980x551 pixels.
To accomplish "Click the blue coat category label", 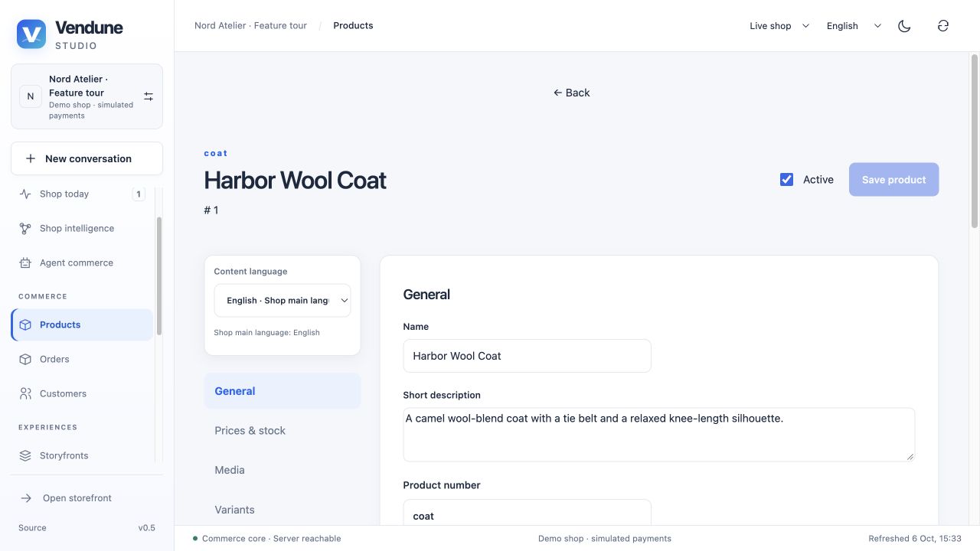I will point(216,154).
